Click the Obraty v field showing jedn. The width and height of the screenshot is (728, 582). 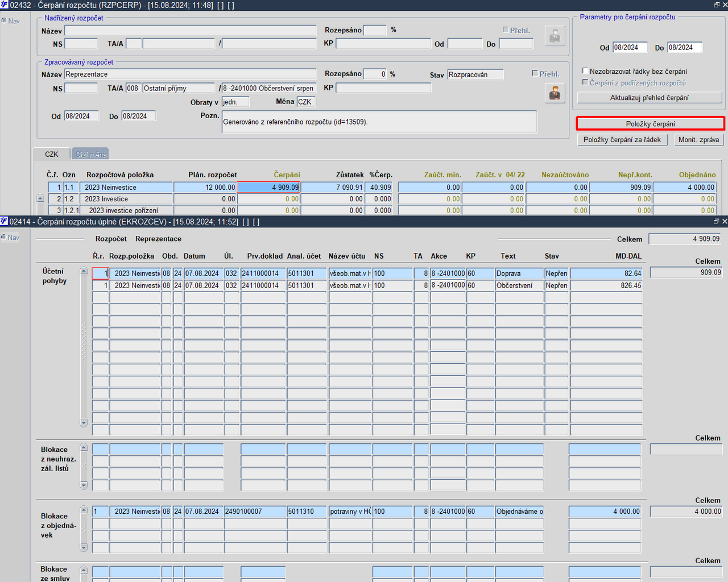coord(235,102)
